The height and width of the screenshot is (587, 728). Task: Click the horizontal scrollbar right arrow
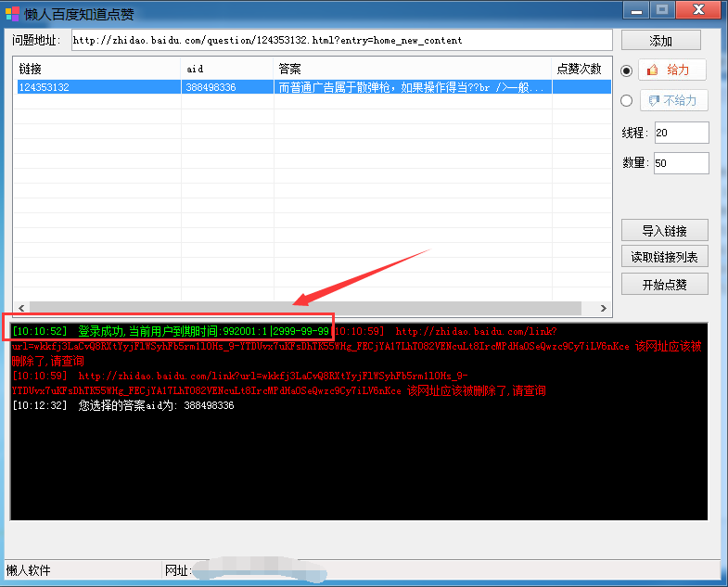tap(603, 308)
